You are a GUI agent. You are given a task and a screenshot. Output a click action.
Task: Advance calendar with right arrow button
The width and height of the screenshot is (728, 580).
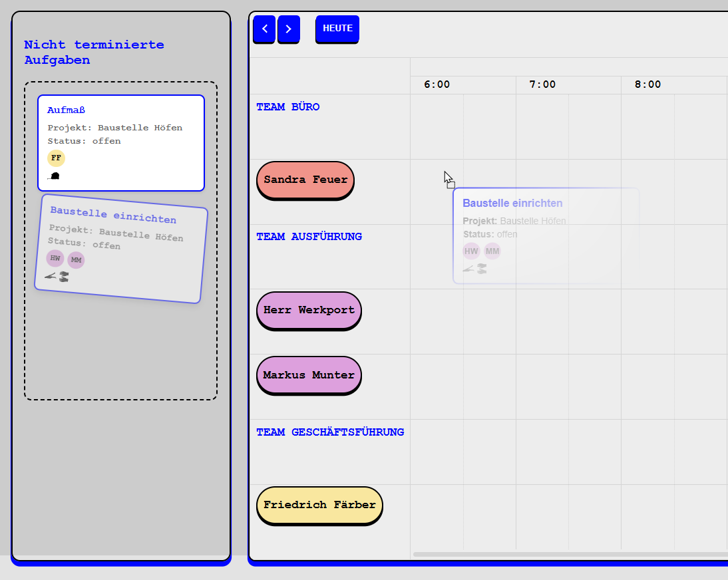point(288,29)
